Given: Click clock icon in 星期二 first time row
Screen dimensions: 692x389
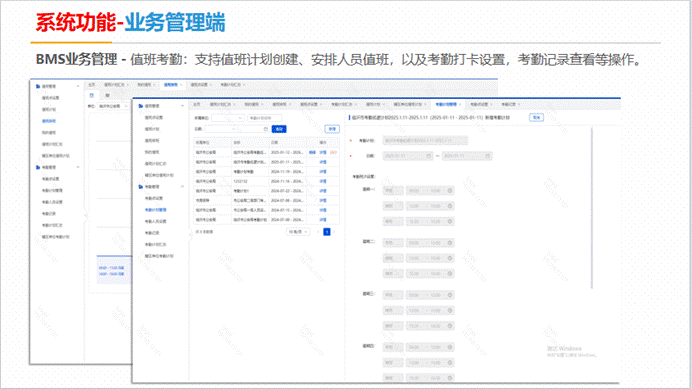Looking at the screenshot, I should (450, 243).
